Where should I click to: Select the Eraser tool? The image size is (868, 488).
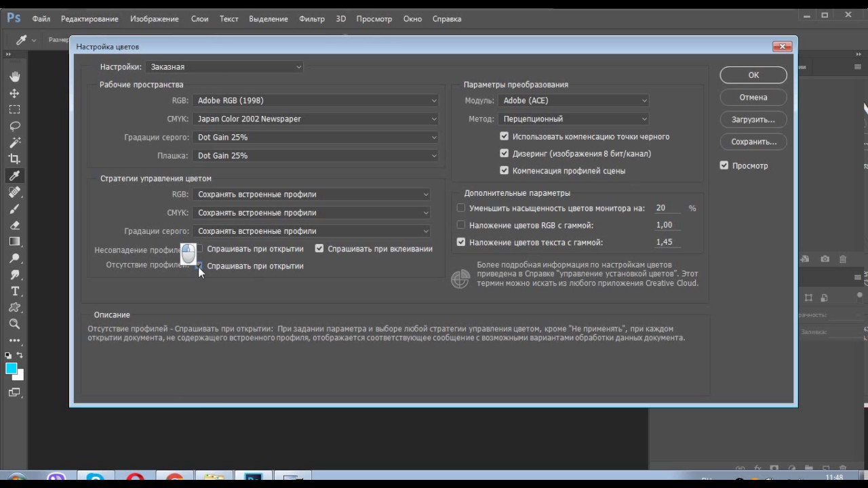click(x=14, y=225)
